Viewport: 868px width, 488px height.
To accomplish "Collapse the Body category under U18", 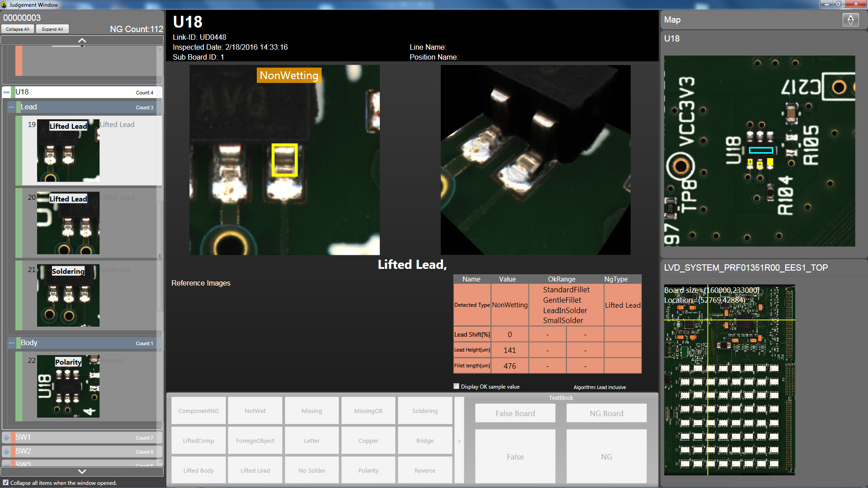I will coord(12,343).
